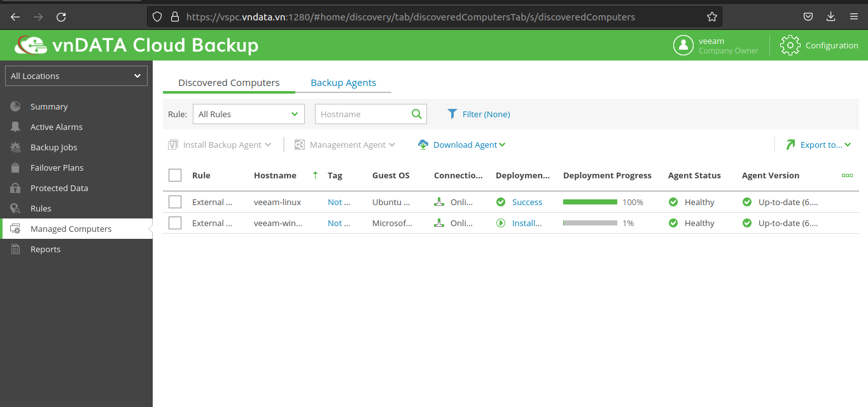Open Backup Jobs in the sidebar
Viewport: 868px width, 407px height.
click(53, 147)
